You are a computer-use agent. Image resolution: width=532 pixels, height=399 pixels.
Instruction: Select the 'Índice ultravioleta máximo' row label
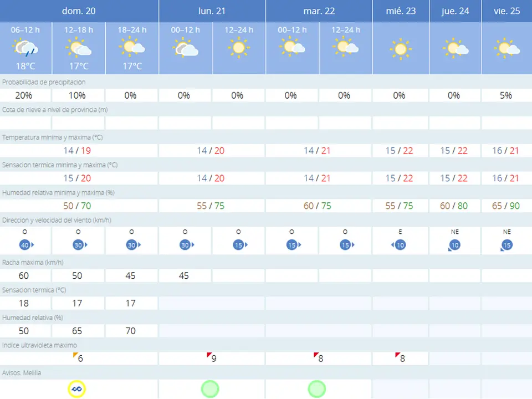click(39, 345)
